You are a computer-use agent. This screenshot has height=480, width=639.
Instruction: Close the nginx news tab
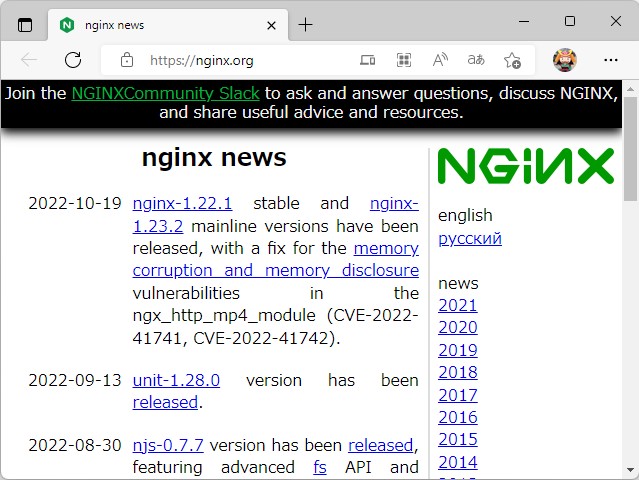[271, 26]
